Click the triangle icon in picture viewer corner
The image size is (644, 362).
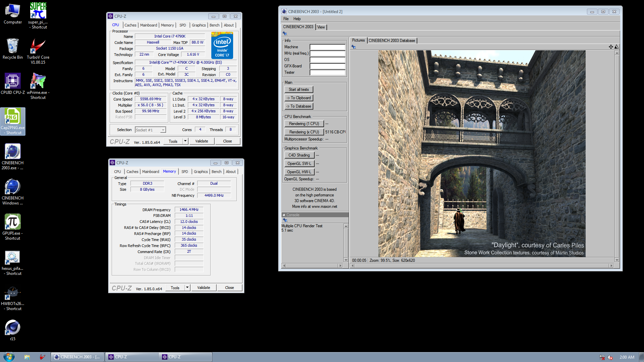[616, 47]
